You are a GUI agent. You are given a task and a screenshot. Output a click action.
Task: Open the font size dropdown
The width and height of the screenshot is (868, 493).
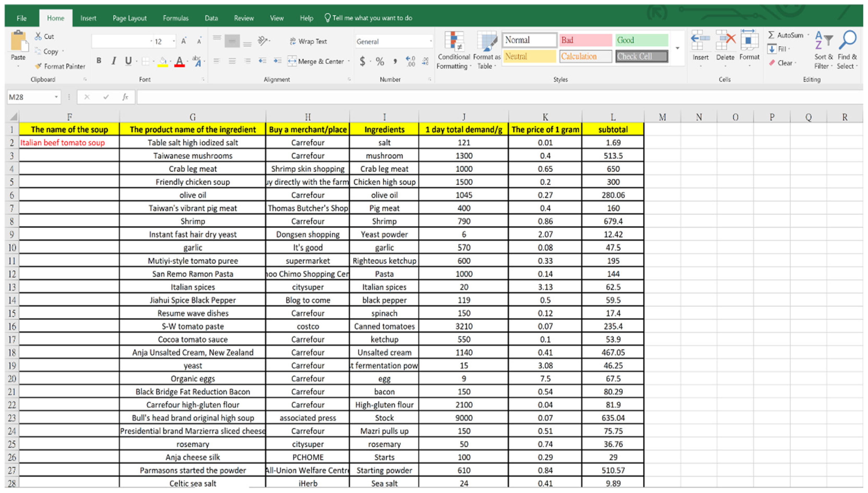[174, 41]
